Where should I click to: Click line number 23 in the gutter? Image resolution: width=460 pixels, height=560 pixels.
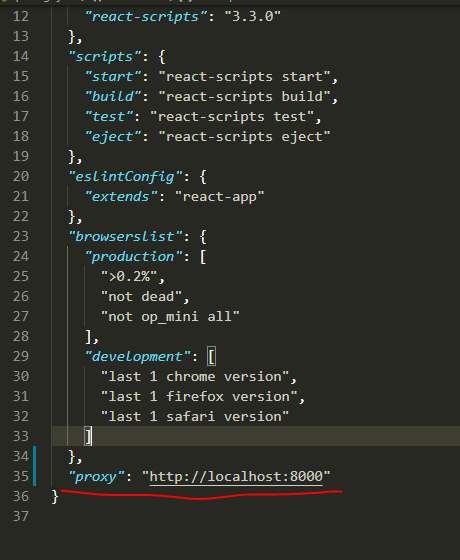21,236
